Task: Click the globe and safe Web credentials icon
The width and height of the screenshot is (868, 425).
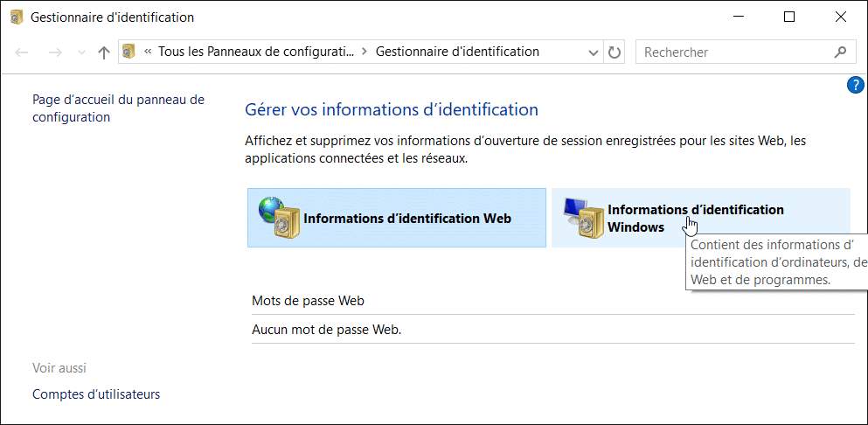Action: click(x=279, y=217)
